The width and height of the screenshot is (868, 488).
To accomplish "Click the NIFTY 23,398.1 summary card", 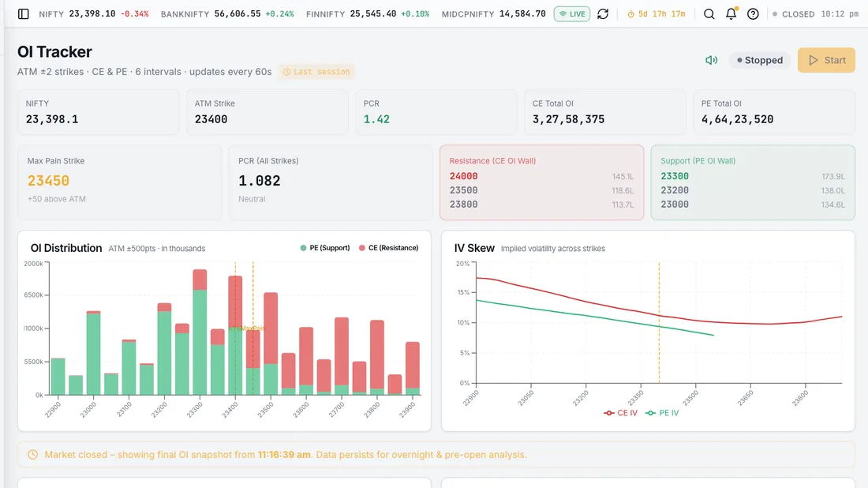I will [x=98, y=112].
